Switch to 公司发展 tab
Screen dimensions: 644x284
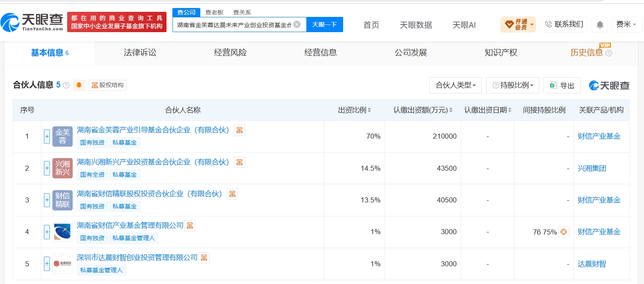pos(411,53)
